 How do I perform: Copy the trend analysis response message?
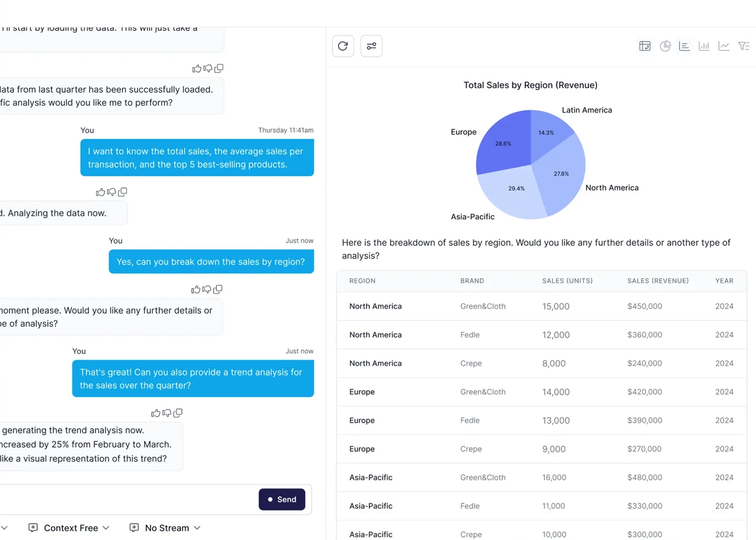[x=178, y=413]
